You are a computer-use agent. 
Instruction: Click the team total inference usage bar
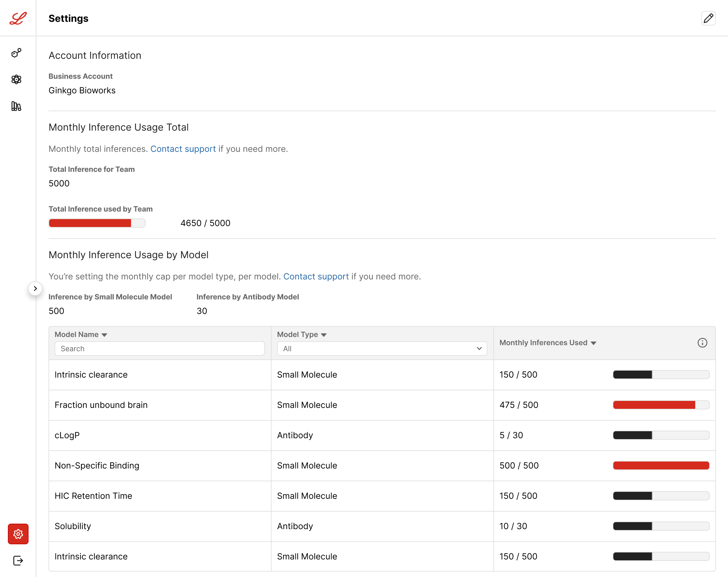[97, 223]
